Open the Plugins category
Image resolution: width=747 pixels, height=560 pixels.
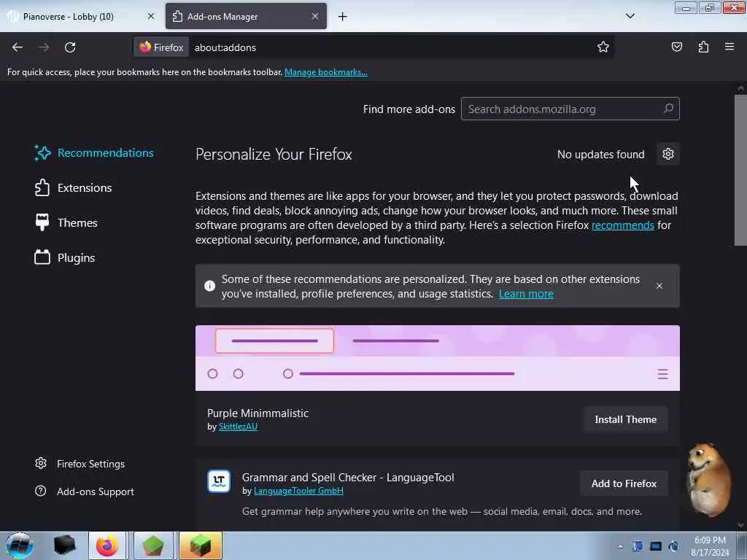pos(65,257)
